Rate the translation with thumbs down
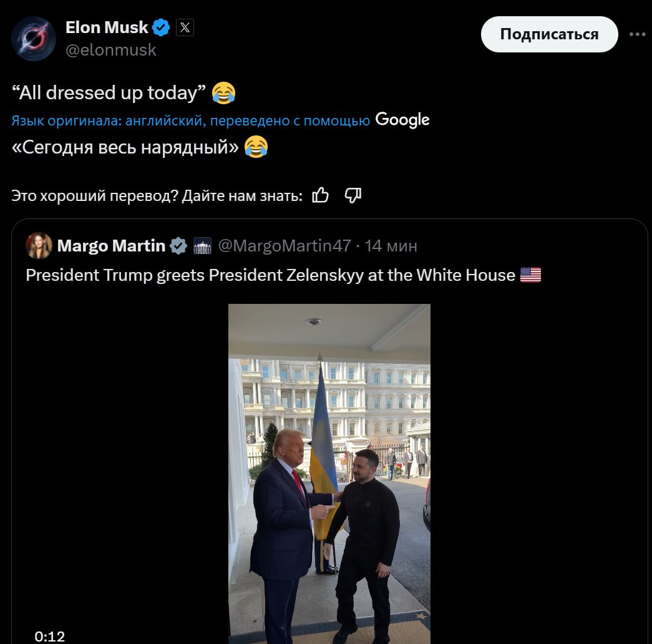The image size is (652, 644). (x=353, y=195)
